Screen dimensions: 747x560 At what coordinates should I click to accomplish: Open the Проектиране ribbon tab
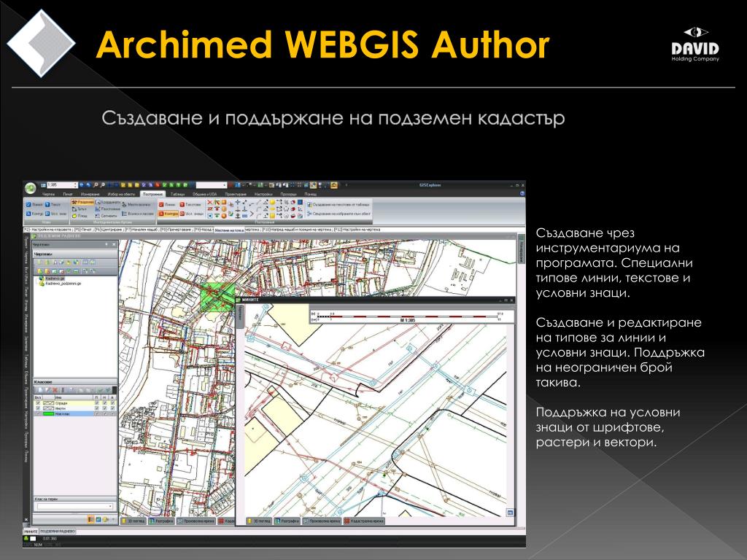point(236,194)
